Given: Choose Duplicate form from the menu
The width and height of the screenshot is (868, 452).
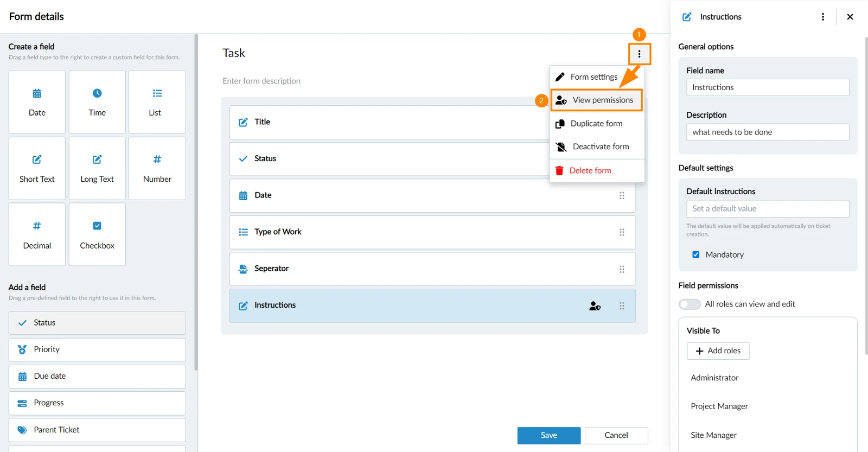Looking at the screenshot, I should [597, 124].
